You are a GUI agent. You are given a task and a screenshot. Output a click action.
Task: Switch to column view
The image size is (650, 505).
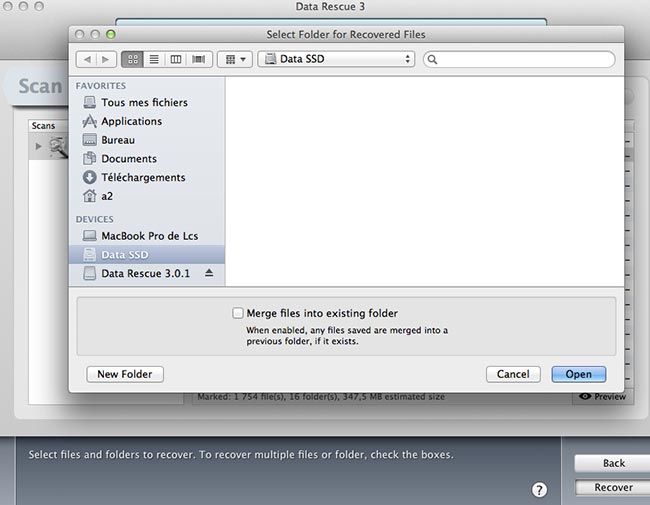176,59
